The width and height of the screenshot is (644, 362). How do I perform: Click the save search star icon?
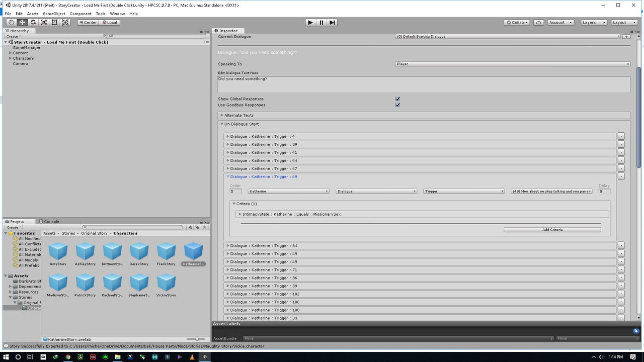click(x=204, y=227)
